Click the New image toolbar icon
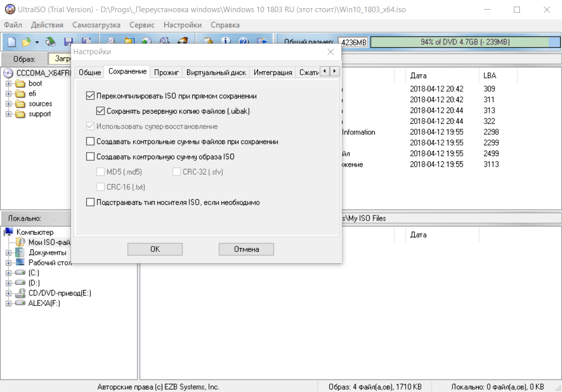This screenshot has width=562, height=392. (x=12, y=42)
